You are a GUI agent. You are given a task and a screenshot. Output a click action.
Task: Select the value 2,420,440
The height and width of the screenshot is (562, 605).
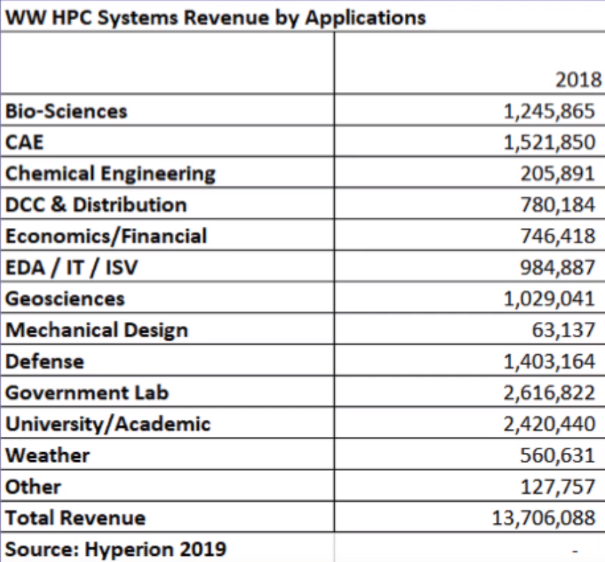coord(549,424)
